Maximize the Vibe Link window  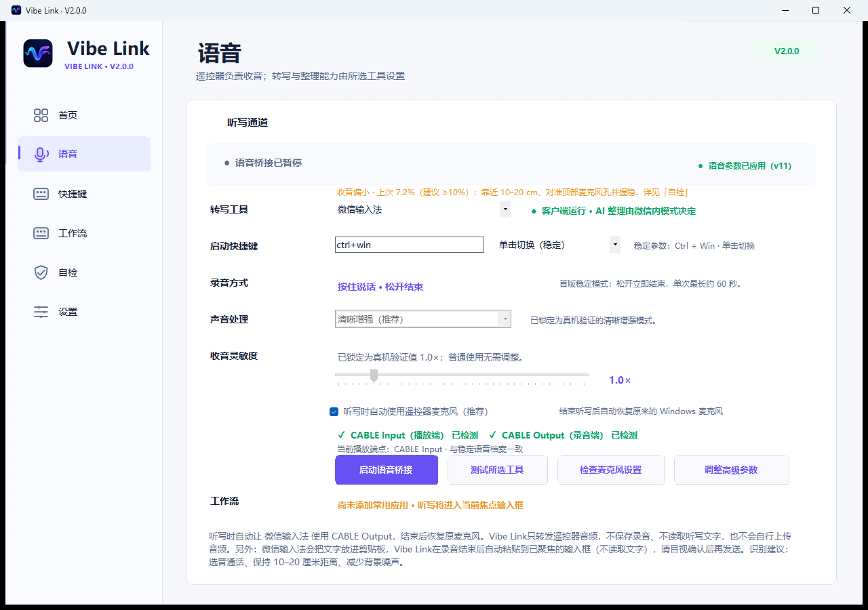pos(816,10)
